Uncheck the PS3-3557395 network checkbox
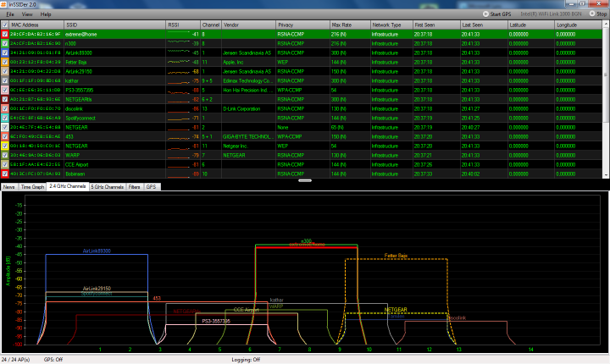Image resolution: width=610 pixels, height=364 pixels. pos(5,91)
